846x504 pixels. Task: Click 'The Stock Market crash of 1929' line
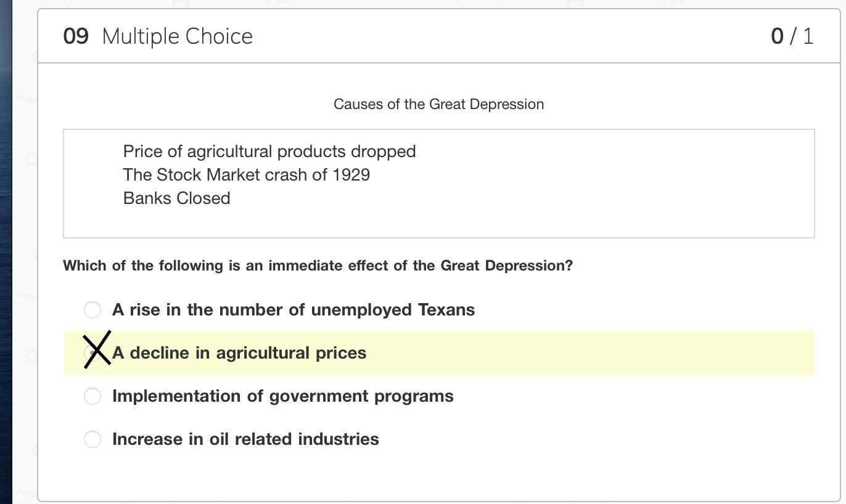click(247, 175)
